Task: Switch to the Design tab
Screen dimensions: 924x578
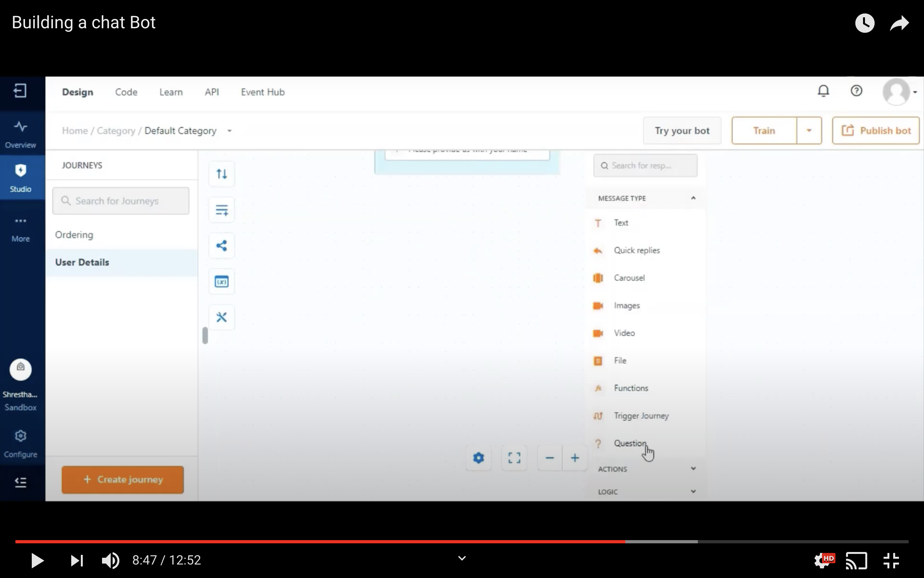Action: point(78,92)
